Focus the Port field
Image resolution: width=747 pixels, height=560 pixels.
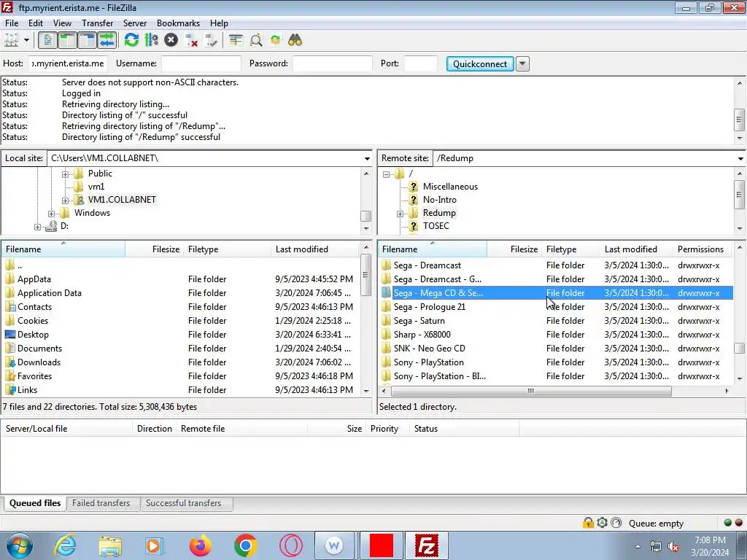click(420, 64)
